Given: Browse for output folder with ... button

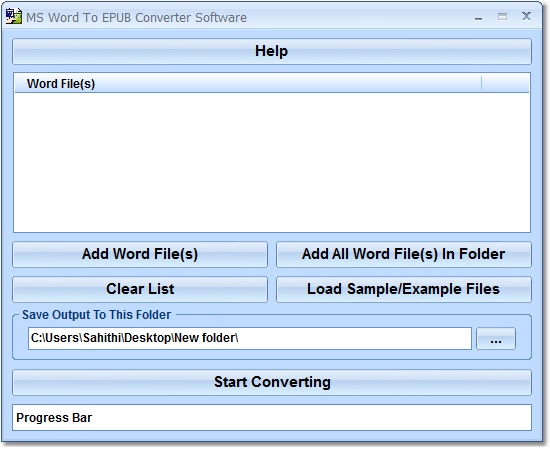Looking at the screenshot, I should (x=496, y=339).
